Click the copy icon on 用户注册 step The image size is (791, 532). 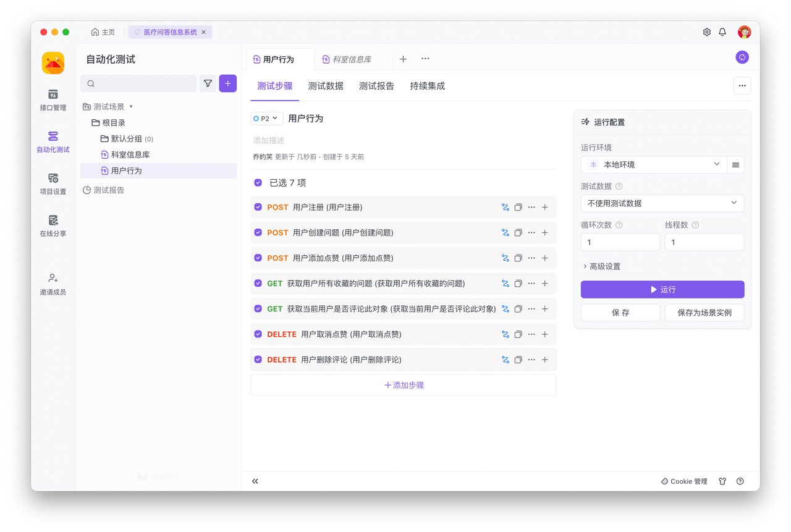(x=518, y=208)
